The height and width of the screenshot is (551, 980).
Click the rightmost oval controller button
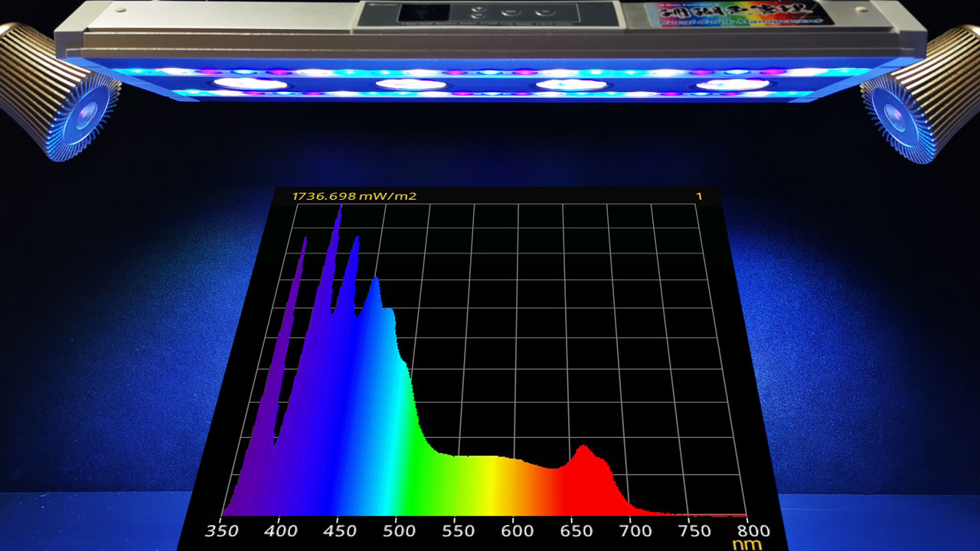(x=545, y=13)
